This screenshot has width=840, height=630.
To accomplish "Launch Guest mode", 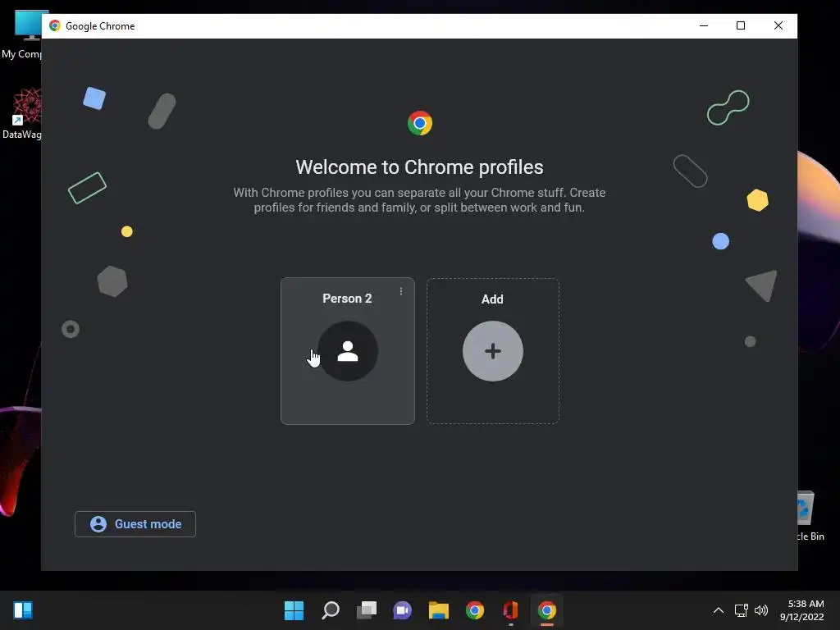I will point(135,524).
